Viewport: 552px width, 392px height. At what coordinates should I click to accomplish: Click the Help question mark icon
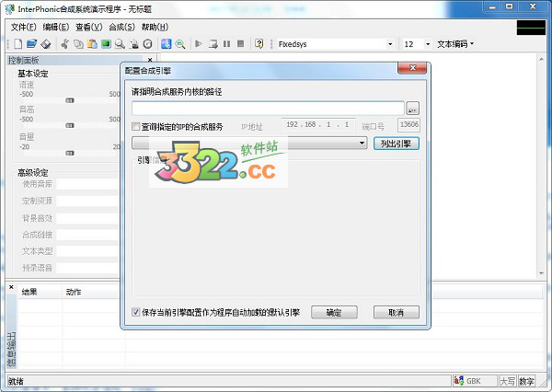(x=259, y=43)
